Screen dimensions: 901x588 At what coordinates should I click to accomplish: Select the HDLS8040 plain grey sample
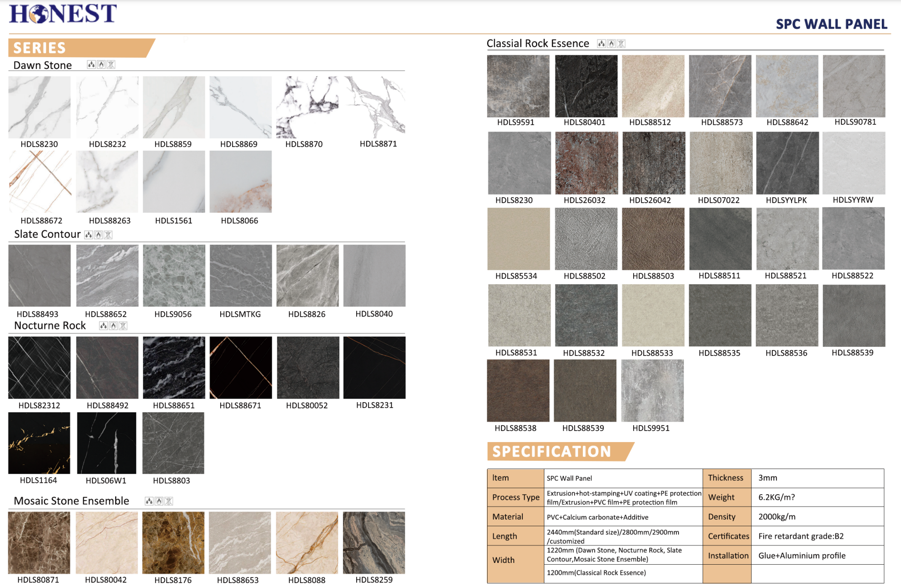375,275
